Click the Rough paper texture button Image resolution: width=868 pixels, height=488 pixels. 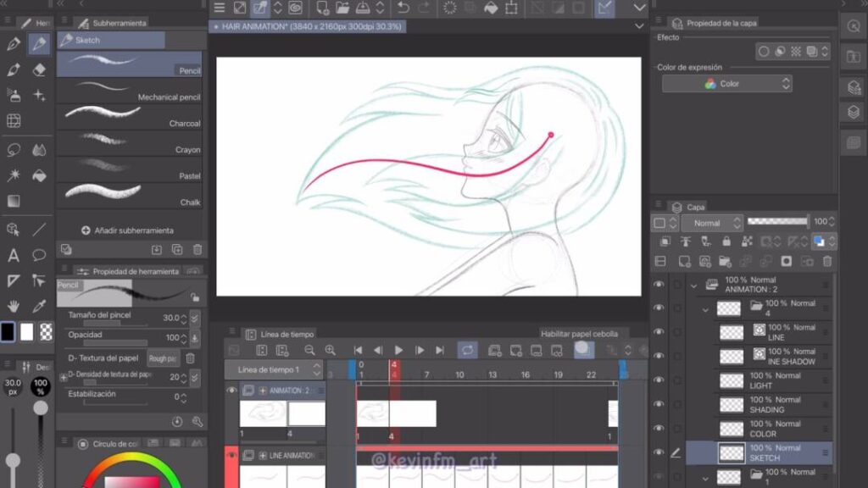point(162,358)
